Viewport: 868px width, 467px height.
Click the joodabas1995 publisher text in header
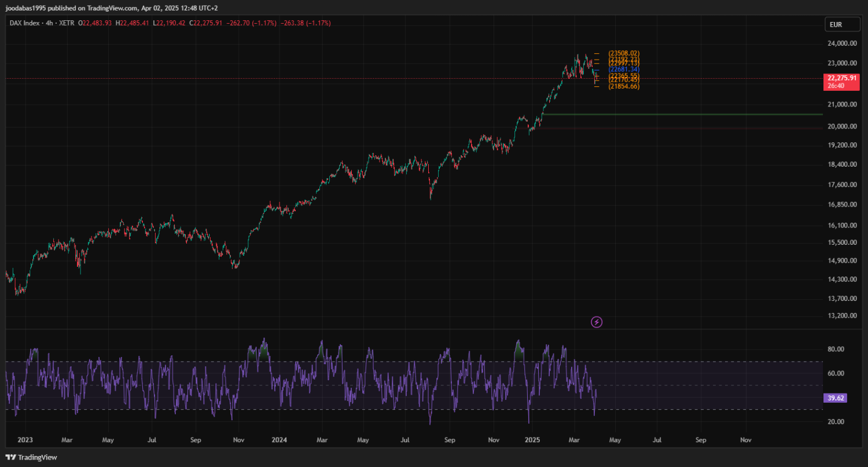24,8
